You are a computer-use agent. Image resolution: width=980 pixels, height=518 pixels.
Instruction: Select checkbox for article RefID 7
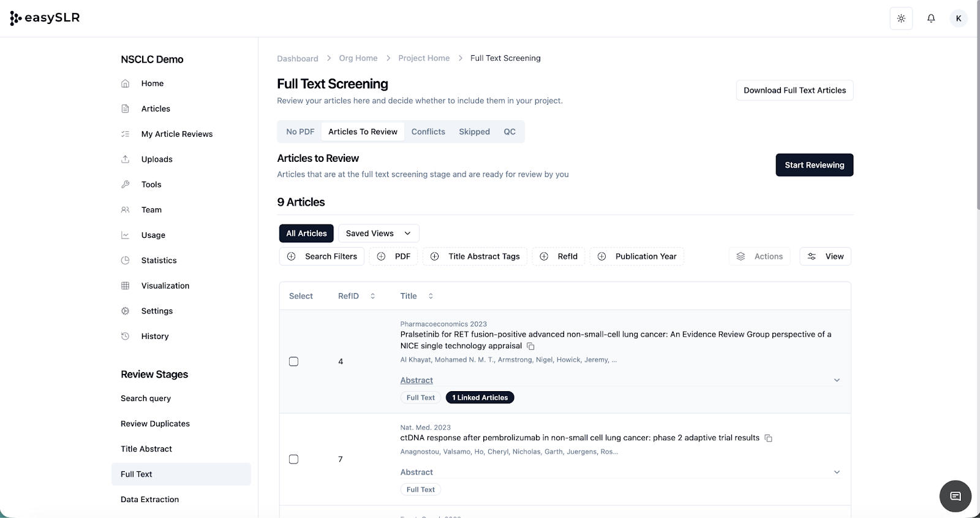point(294,459)
